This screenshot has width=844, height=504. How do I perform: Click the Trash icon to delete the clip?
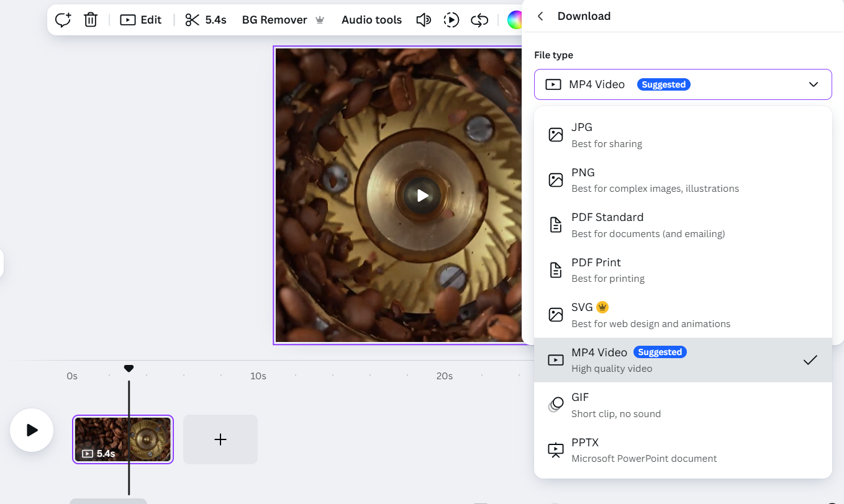91,19
